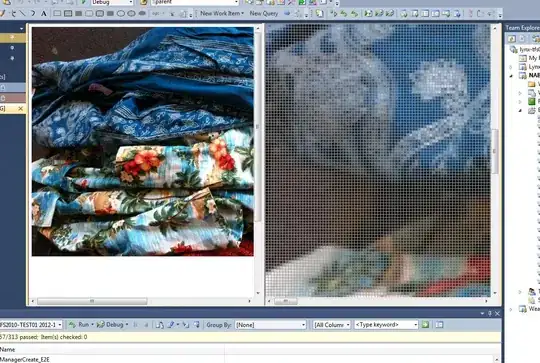This screenshot has height=363, width=540.
Task: Click the green start debugging arrow
Action: click(84, 2)
